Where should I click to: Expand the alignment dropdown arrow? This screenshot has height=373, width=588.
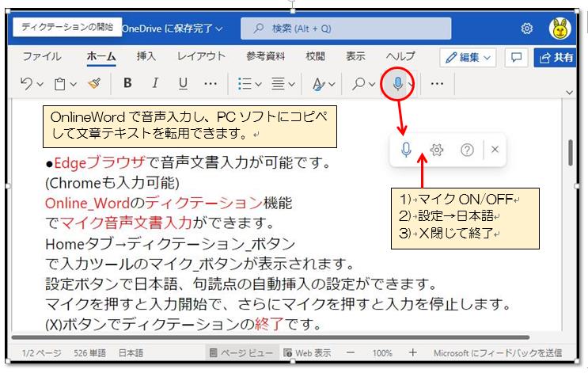[291, 84]
